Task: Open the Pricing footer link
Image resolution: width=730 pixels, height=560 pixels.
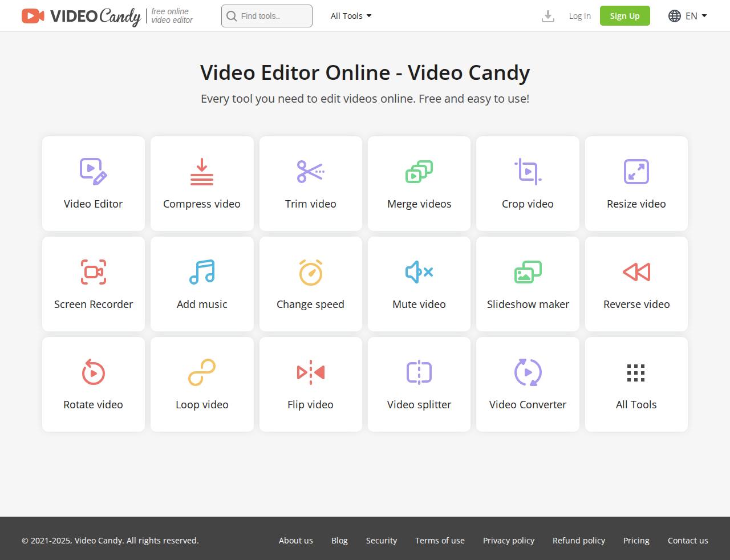Action: [636, 541]
